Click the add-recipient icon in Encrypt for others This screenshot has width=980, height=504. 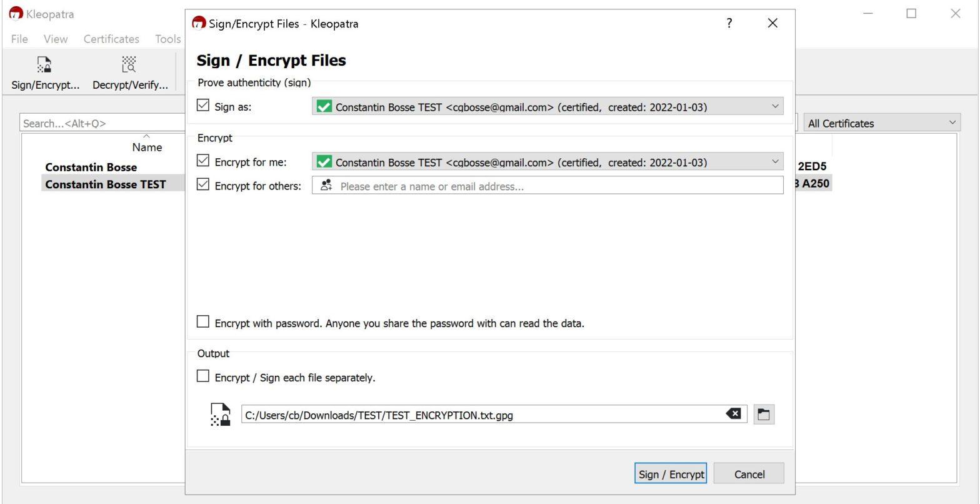click(x=326, y=185)
